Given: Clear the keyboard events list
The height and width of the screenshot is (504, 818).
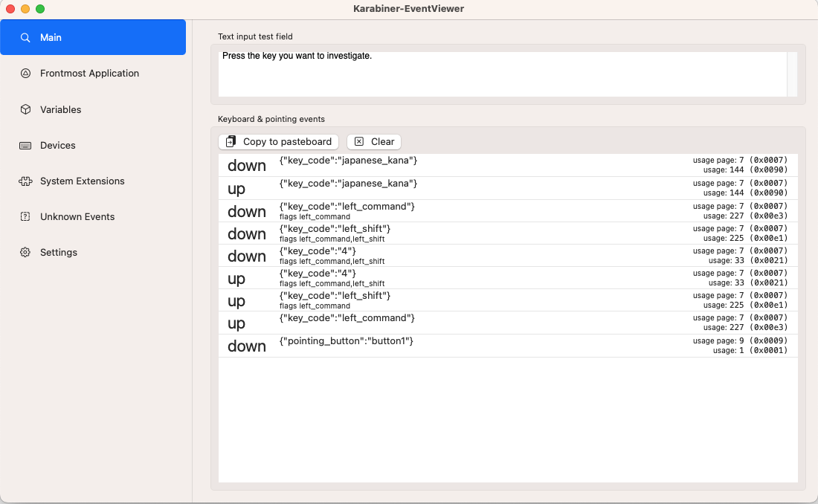Looking at the screenshot, I should 374,142.
